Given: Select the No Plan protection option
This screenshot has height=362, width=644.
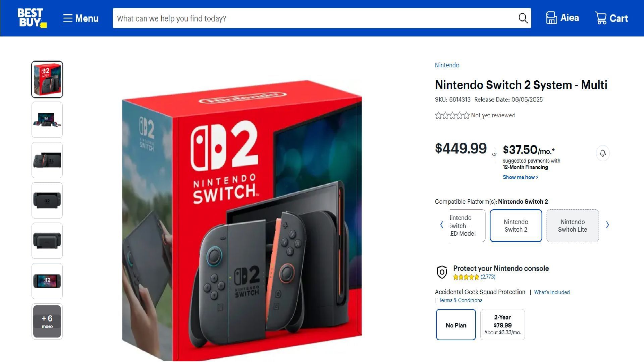Looking at the screenshot, I should 456,325.
